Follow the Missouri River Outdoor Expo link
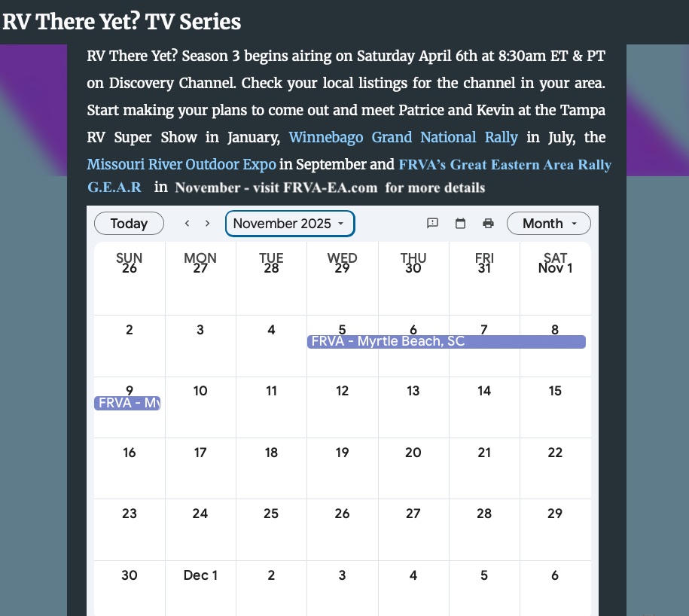The height and width of the screenshot is (616, 689). [x=181, y=164]
